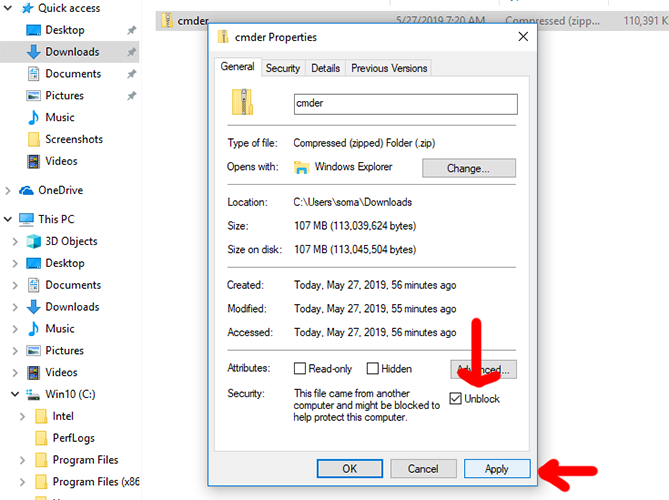The height and width of the screenshot is (500, 669).
Task: Select the Win10 (C:) drive icon
Action: tap(32, 395)
